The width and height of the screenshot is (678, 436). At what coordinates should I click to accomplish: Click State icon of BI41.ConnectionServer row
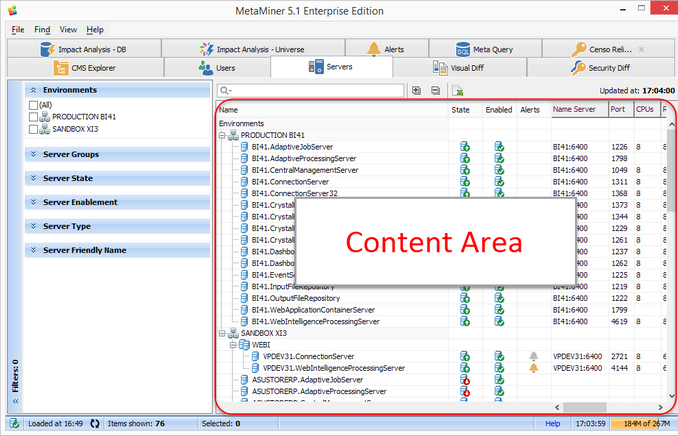465,182
